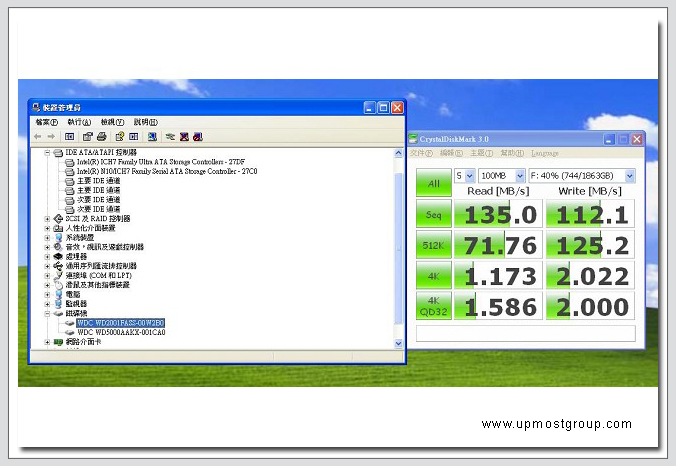Click the green All benchmark button

[x=434, y=183]
